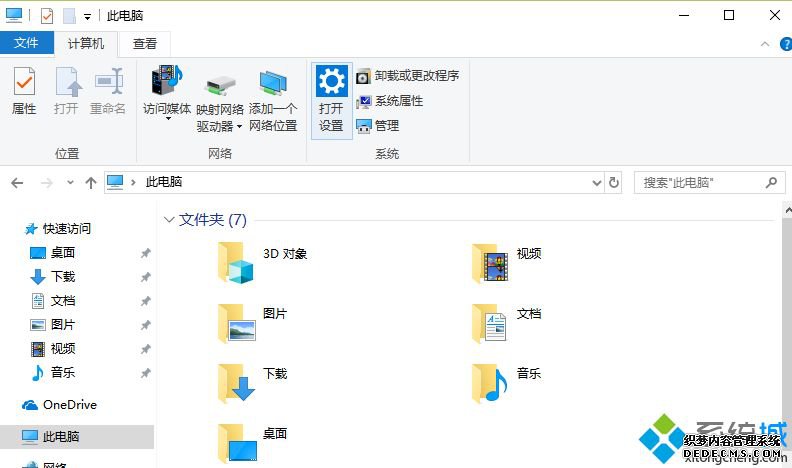Open the 文档 folder in main pane
Screen dimensions: 792x468
(507, 323)
